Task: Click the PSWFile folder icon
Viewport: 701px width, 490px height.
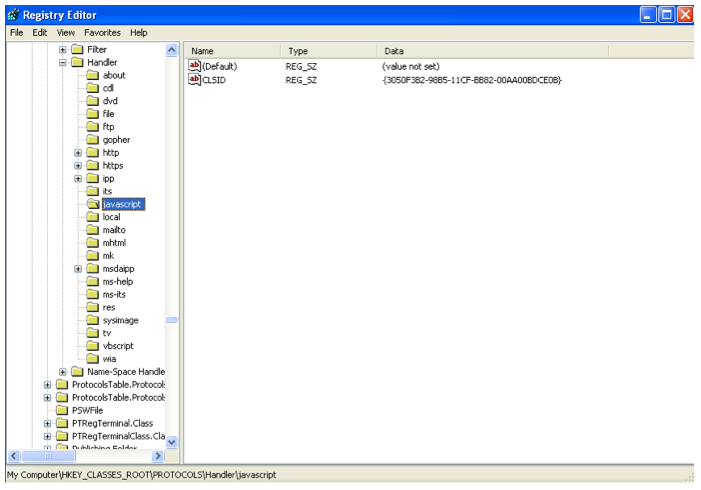Action: click(62, 410)
